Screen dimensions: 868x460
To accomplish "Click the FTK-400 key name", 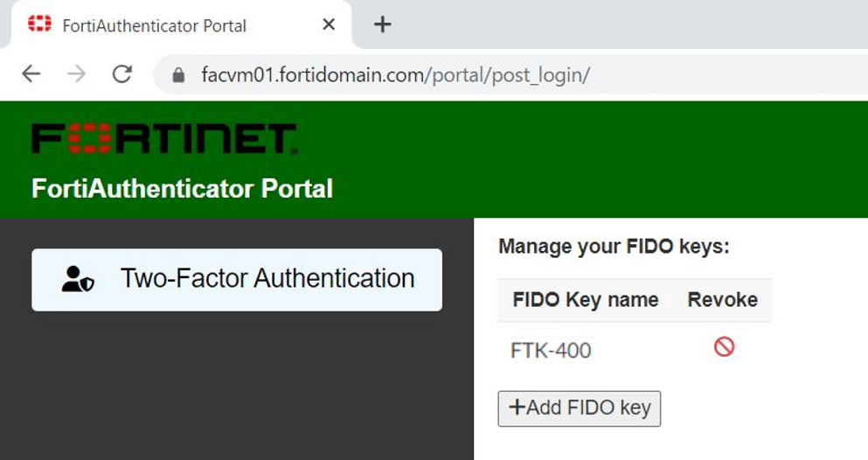I will click(x=551, y=351).
